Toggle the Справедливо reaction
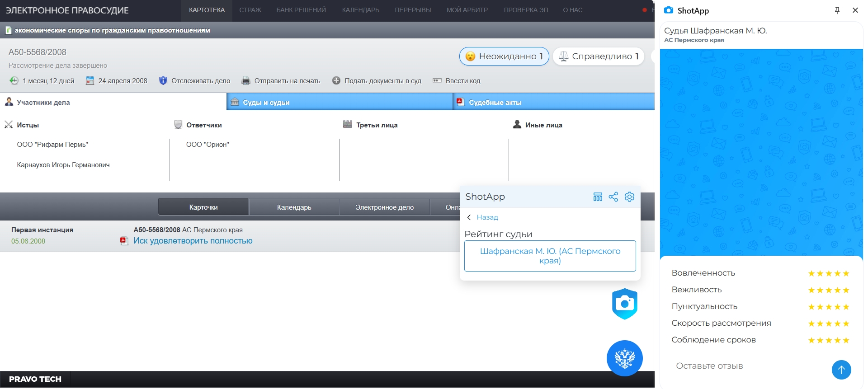Viewport: 868px width, 389px height. pyautogui.click(x=598, y=56)
